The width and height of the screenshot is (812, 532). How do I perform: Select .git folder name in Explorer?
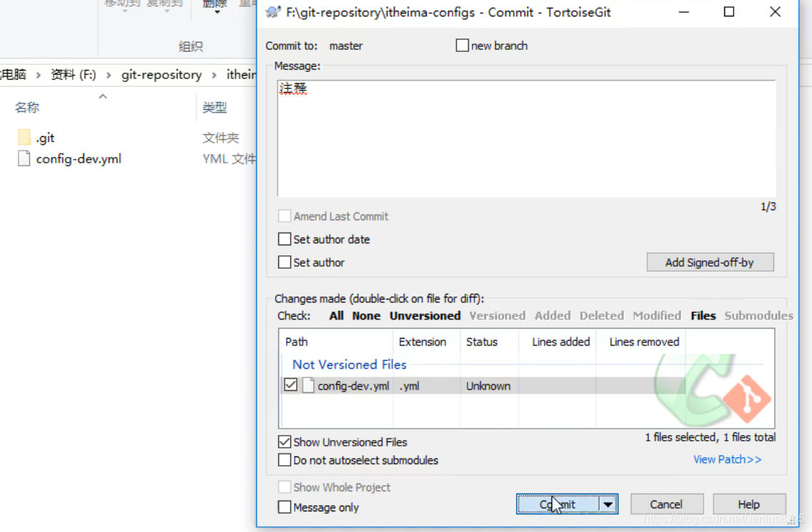coord(45,138)
